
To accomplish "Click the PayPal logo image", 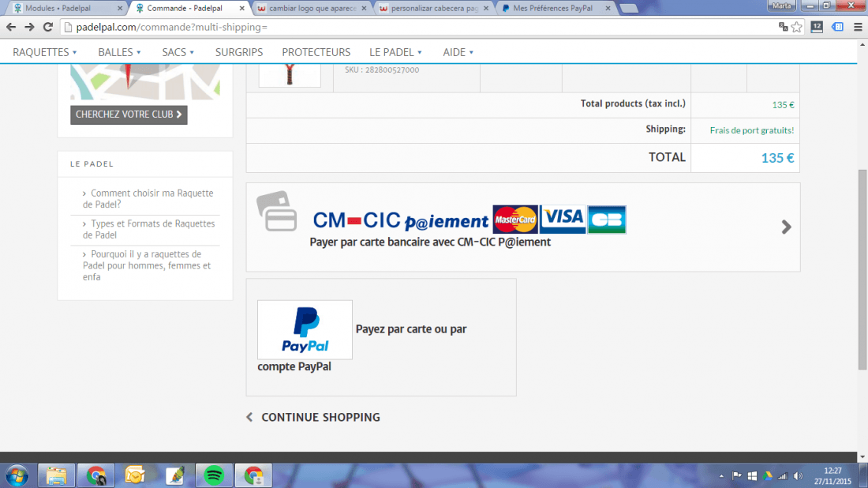I will (x=305, y=329).
